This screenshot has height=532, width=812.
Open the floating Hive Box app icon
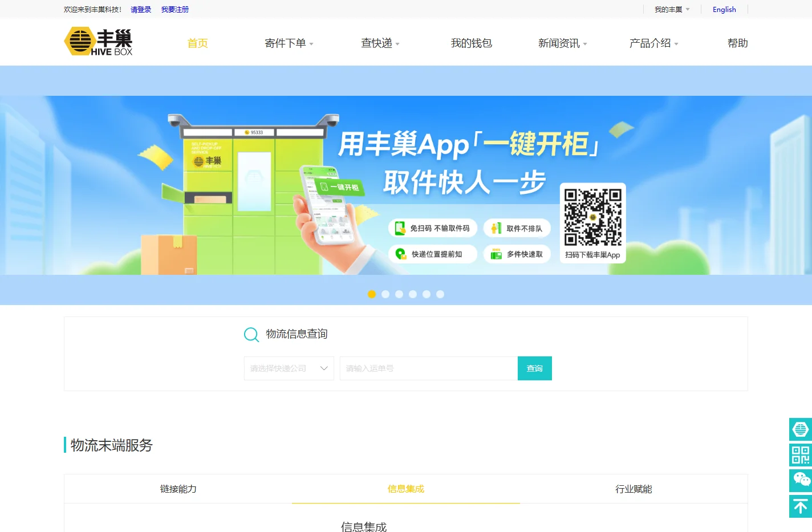tap(801, 429)
